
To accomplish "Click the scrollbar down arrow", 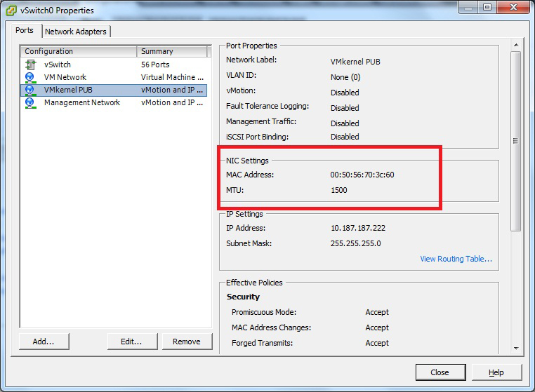I will (516, 348).
